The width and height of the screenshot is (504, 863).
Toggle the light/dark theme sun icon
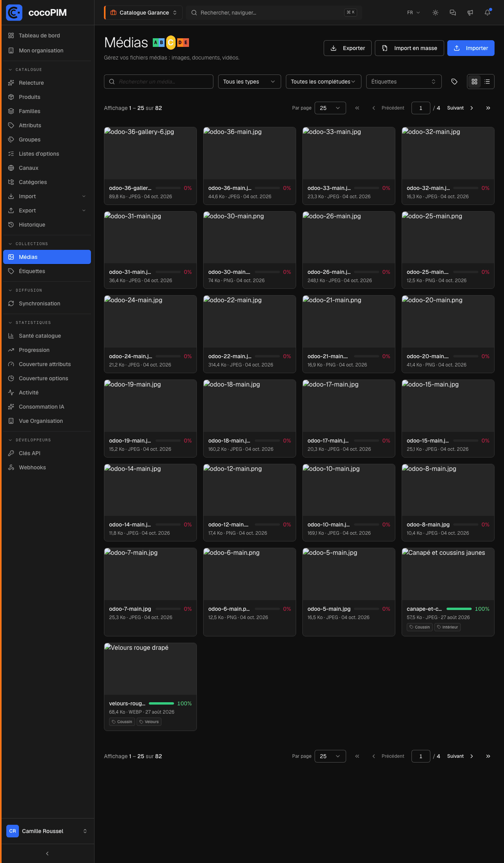(x=435, y=13)
